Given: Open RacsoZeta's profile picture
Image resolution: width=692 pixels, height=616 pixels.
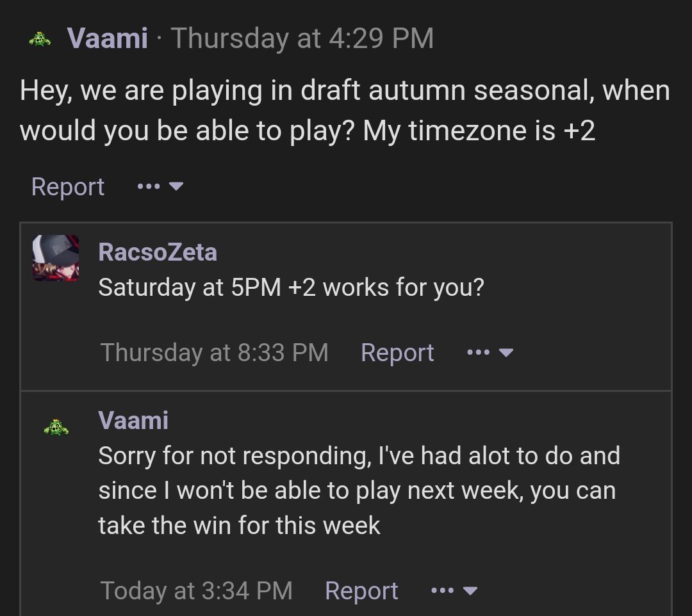Looking at the screenshot, I should (56, 257).
